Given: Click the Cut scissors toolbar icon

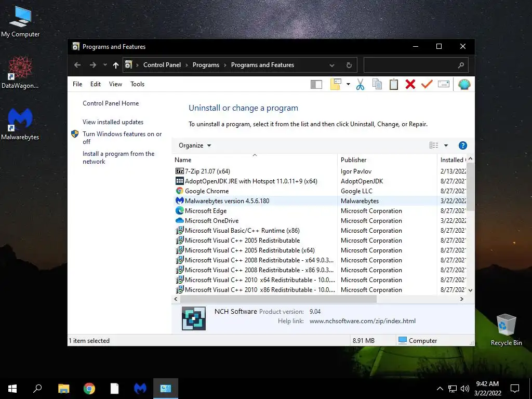Looking at the screenshot, I should pos(361,84).
